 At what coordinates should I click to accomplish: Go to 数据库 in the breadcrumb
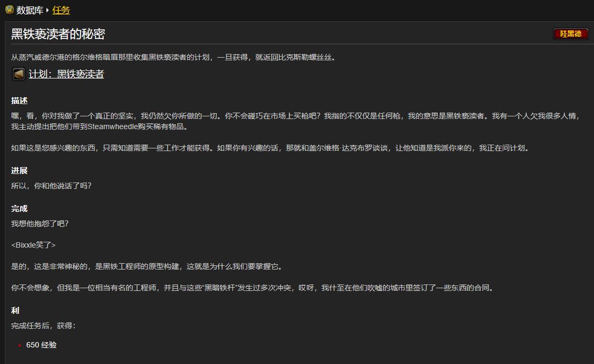point(29,10)
